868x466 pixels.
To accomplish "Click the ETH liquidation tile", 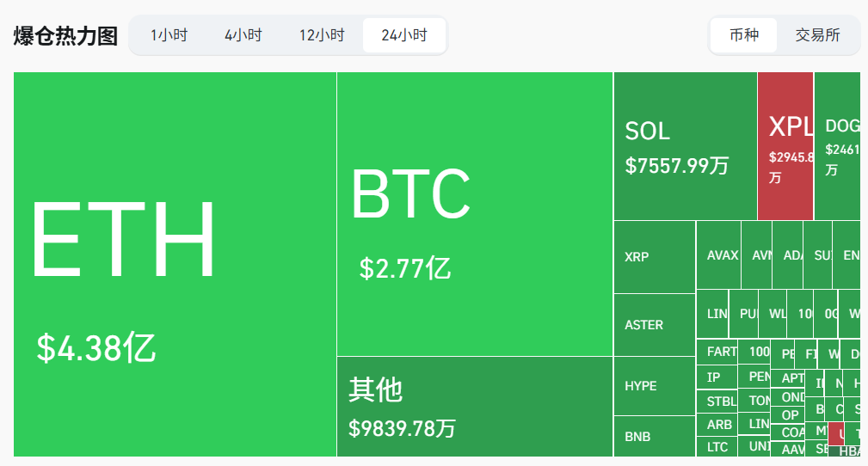I will click(x=175, y=264).
